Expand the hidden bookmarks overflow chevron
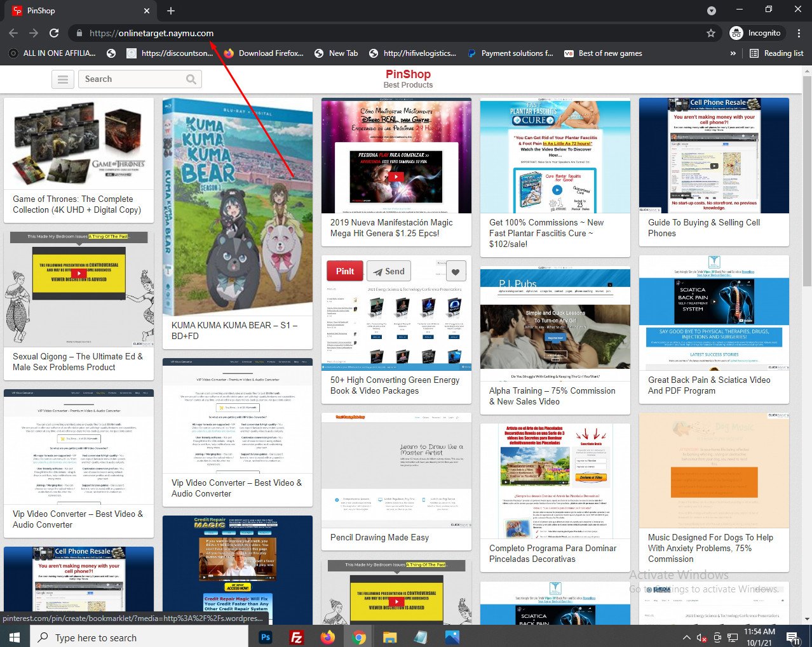Viewport: 812px width, 647px height. (733, 53)
